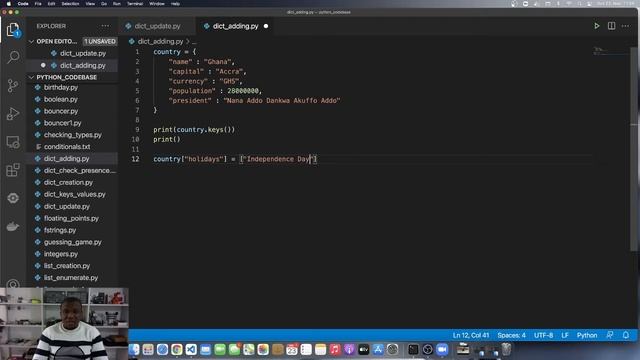This screenshot has width=640, height=360.
Task: Launch Google Chrome from the Dock
Action: 177,349
